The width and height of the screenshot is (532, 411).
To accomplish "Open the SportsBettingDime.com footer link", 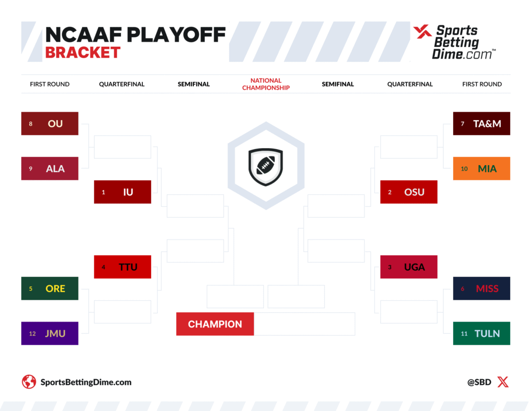I will point(86,382).
